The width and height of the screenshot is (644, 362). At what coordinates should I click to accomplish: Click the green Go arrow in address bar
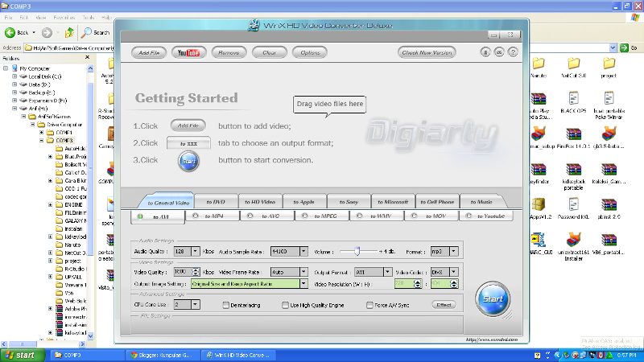[x=625, y=48]
